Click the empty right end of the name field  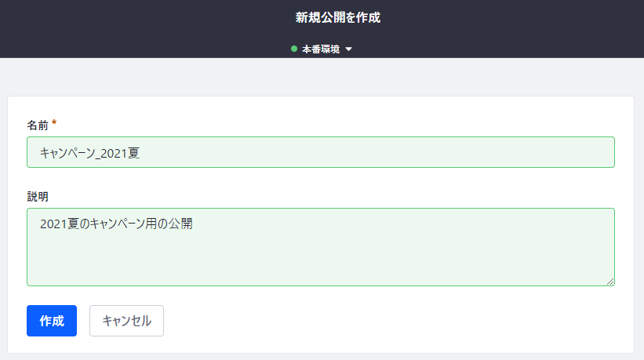pyautogui.click(x=510, y=152)
